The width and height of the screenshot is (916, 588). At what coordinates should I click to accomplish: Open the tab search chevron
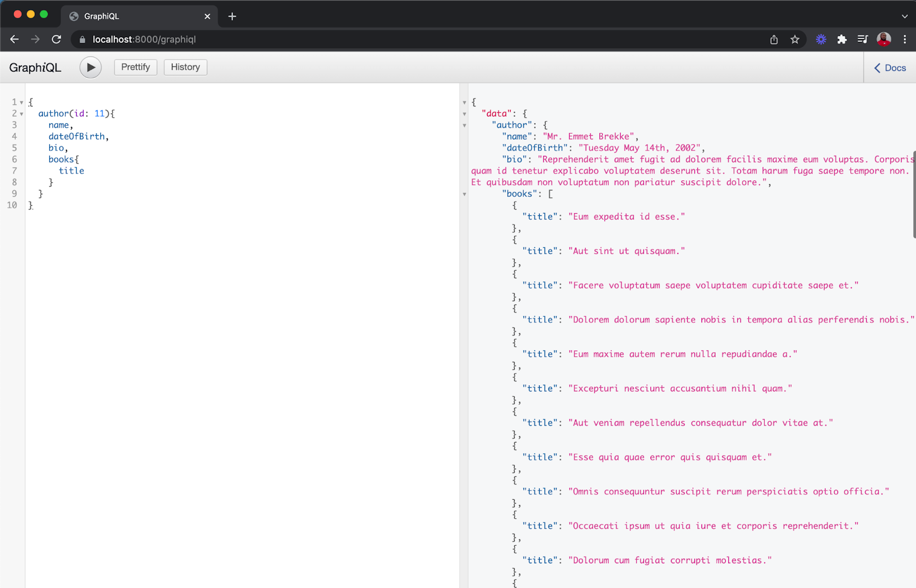coord(905,17)
